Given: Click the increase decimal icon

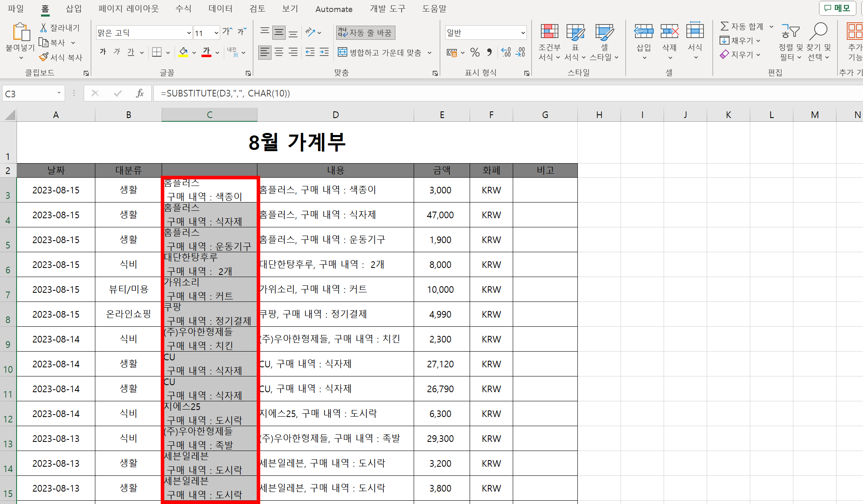Looking at the screenshot, I should click(x=506, y=52).
